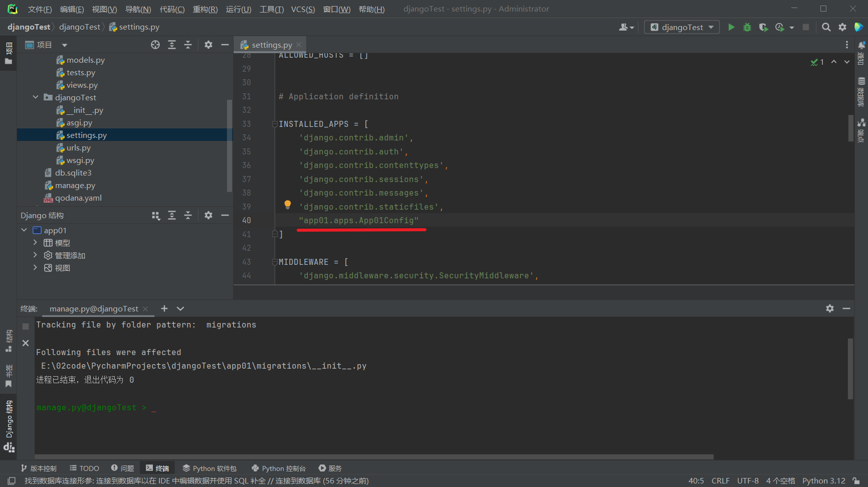Go to next highlighted problem arrow
The width and height of the screenshot is (868, 487).
pyautogui.click(x=847, y=62)
